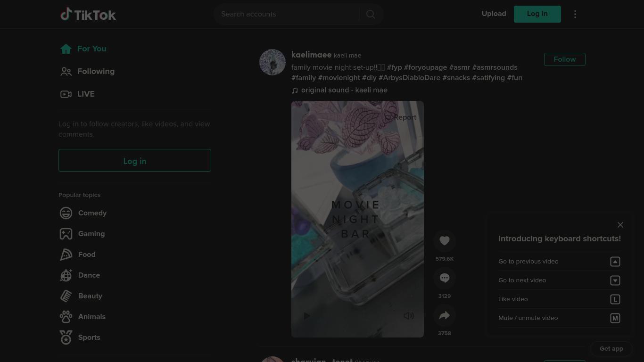Click the #family hashtag

(304, 78)
